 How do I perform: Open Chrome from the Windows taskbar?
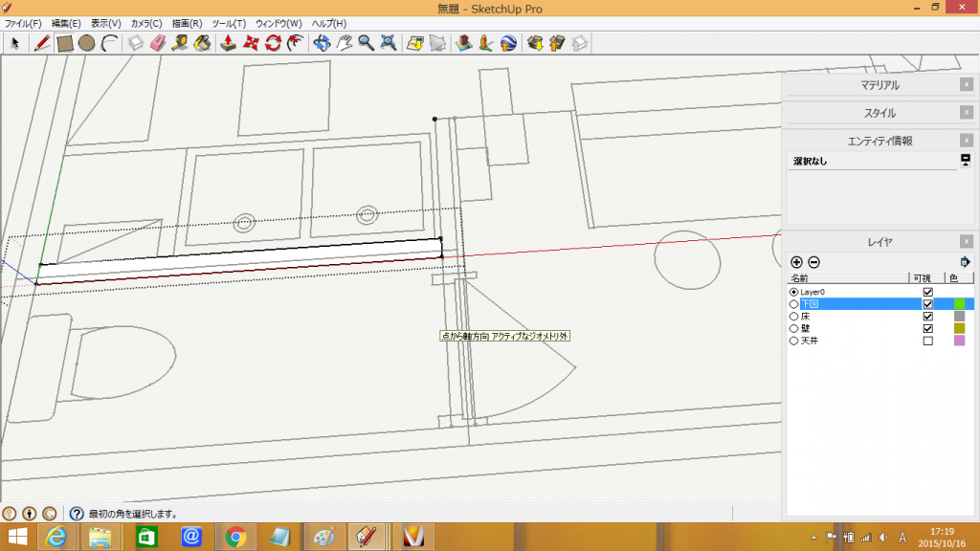tap(235, 537)
